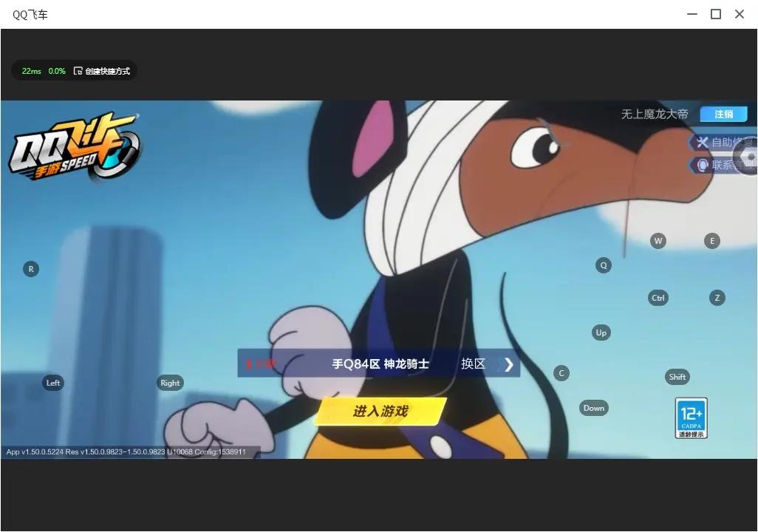Click the 无上魔龙大帝 account name
Screen dimensions: 758x532
(x=654, y=114)
